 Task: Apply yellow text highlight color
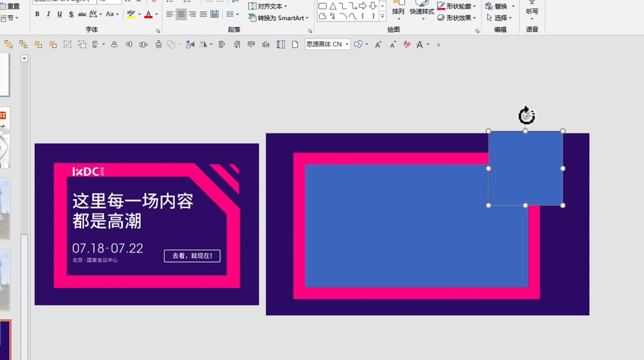click(x=131, y=15)
